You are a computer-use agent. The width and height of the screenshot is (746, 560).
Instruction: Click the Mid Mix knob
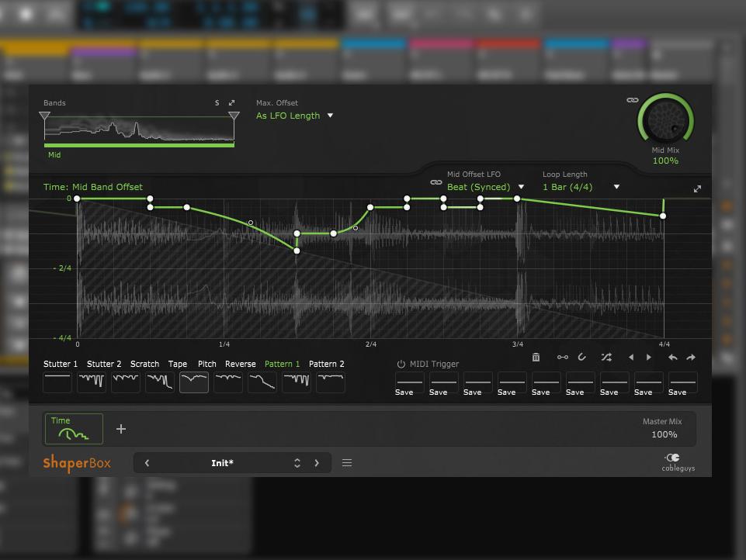(x=665, y=120)
